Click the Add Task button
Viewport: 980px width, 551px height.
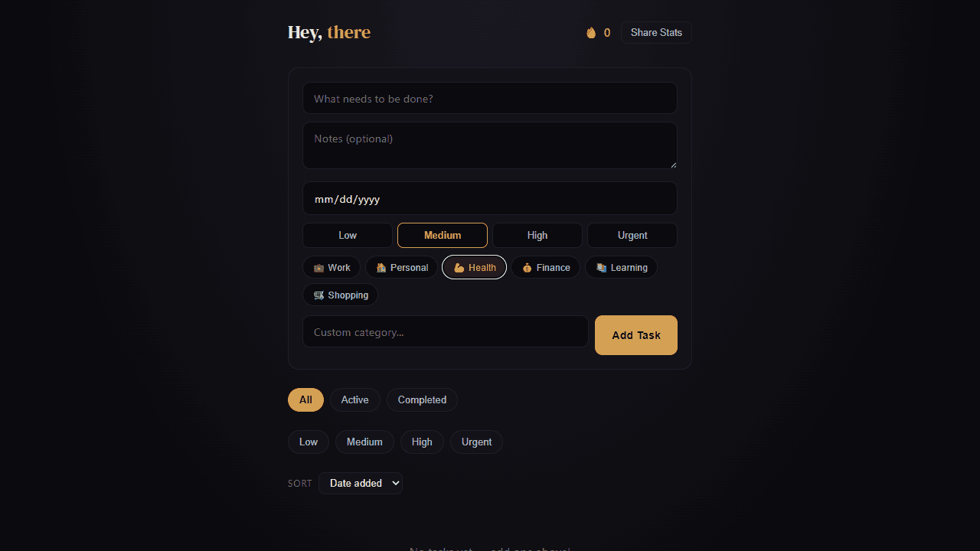pyautogui.click(x=636, y=335)
